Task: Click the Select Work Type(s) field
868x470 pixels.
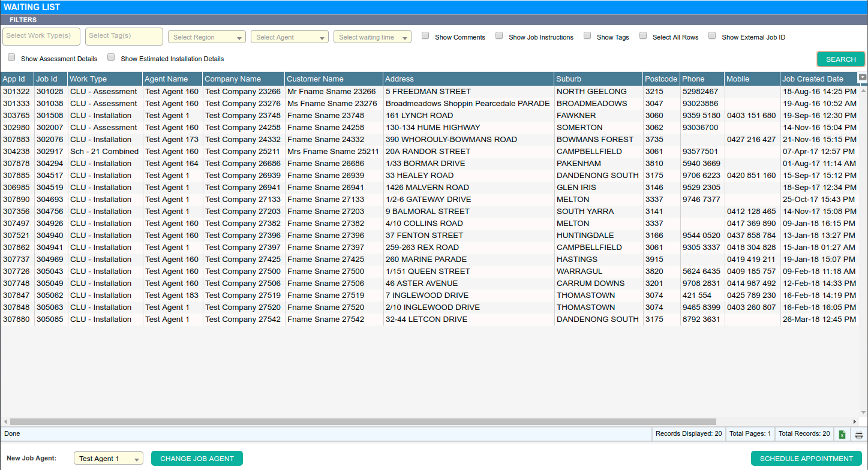Action: tap(41, 37)
